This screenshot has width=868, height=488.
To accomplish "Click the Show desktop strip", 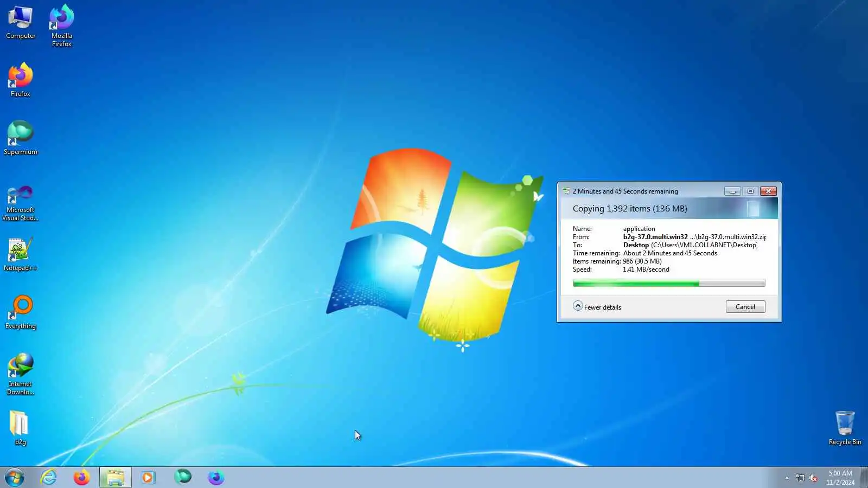I will [864, 478].
